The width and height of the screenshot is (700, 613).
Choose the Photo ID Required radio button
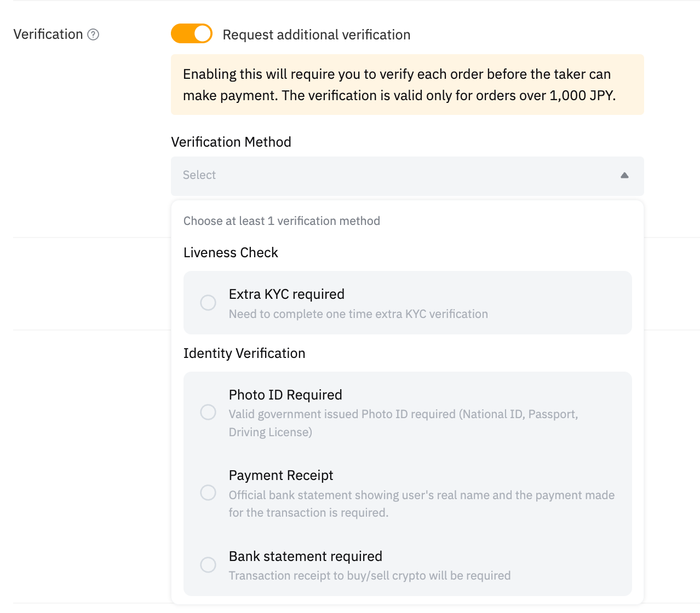tap(208, 412)
